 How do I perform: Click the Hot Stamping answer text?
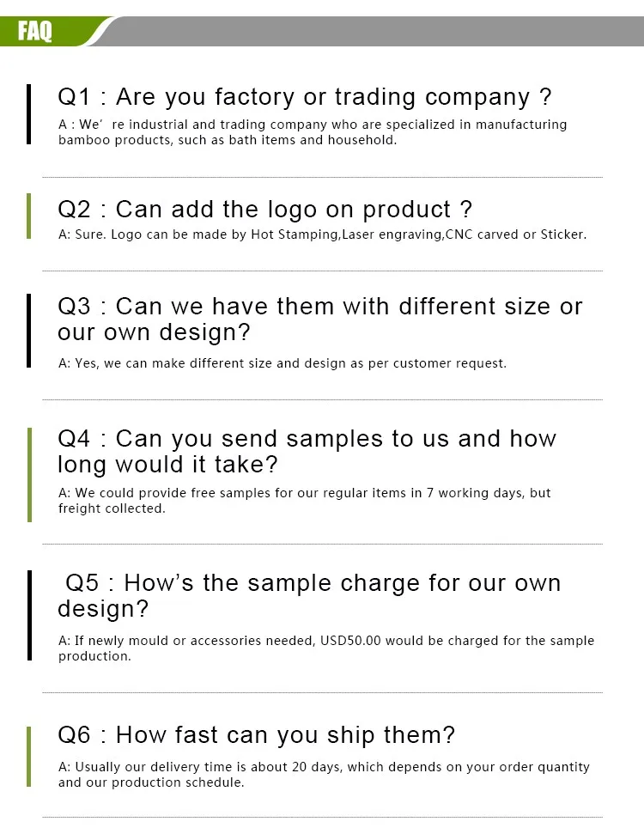(322, 234)
